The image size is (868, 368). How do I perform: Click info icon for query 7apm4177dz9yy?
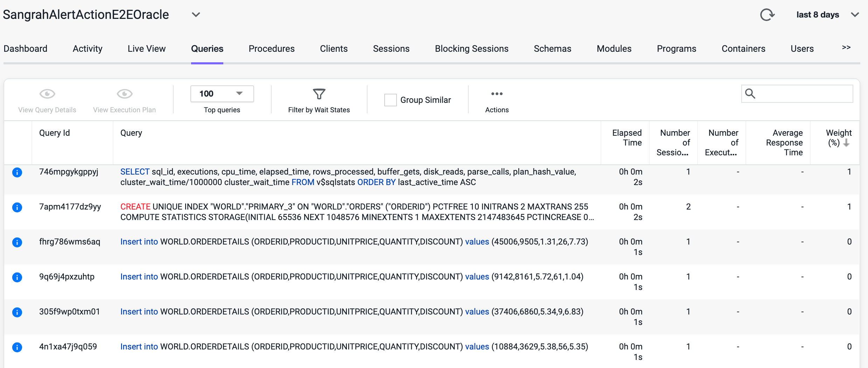coord(17,207)
